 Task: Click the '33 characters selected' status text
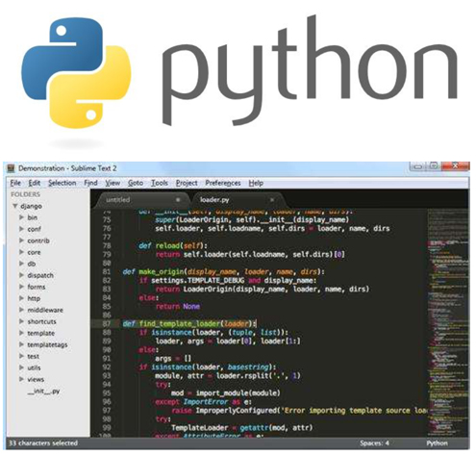(43, 443)
